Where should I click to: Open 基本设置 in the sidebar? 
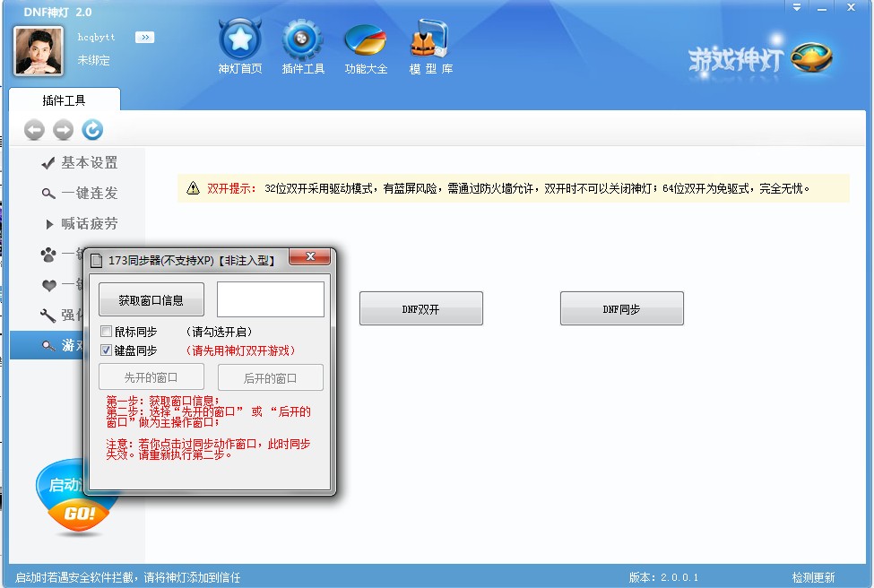pyautogui.click(x=80, y=163)
